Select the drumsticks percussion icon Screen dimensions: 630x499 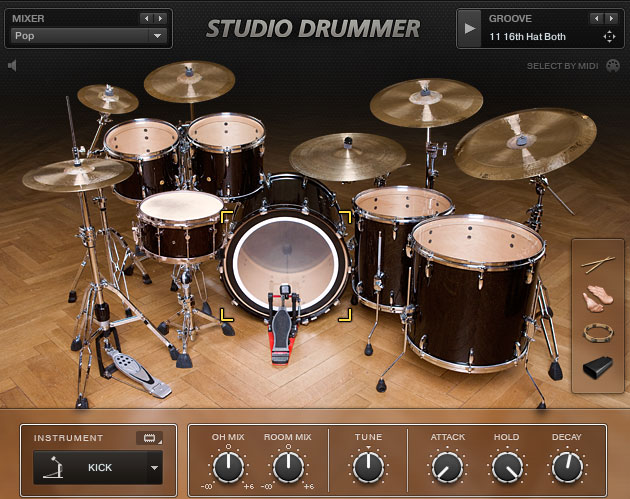[598, 264]
